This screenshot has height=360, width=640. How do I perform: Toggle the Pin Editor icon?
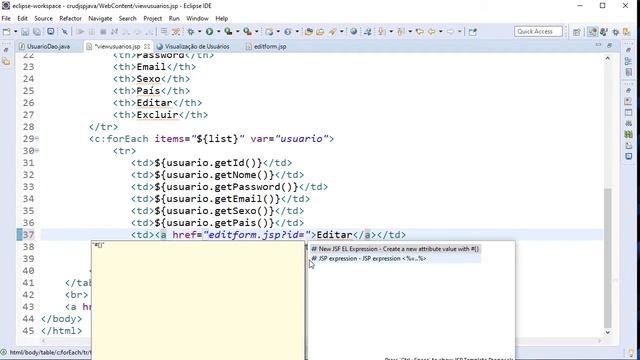[473, 31]
